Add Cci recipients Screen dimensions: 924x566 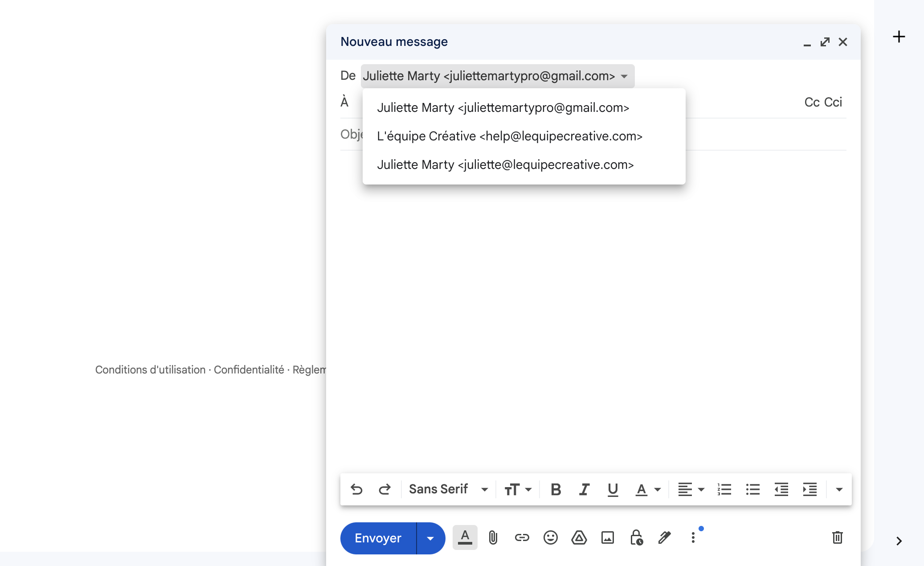[x=833, y=102]
